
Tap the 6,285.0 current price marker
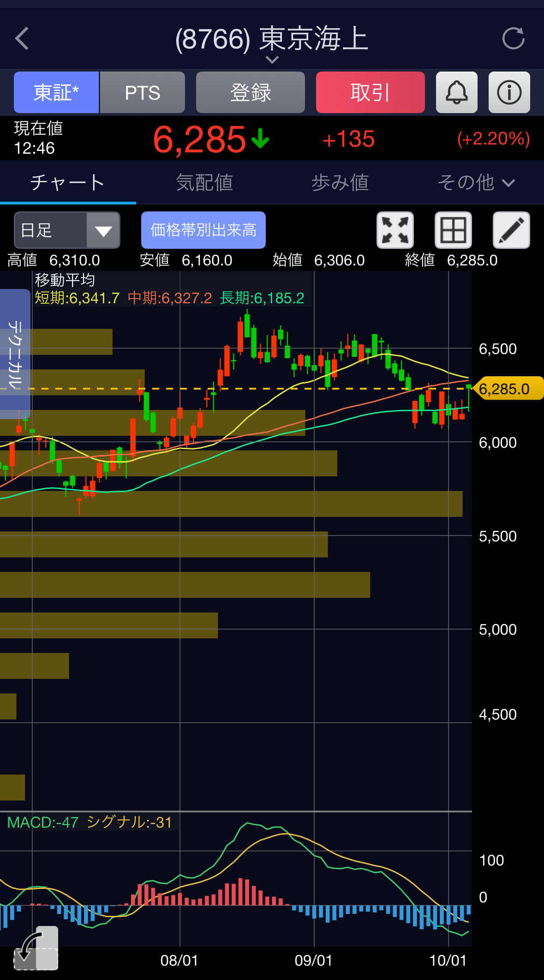(507, 389)
